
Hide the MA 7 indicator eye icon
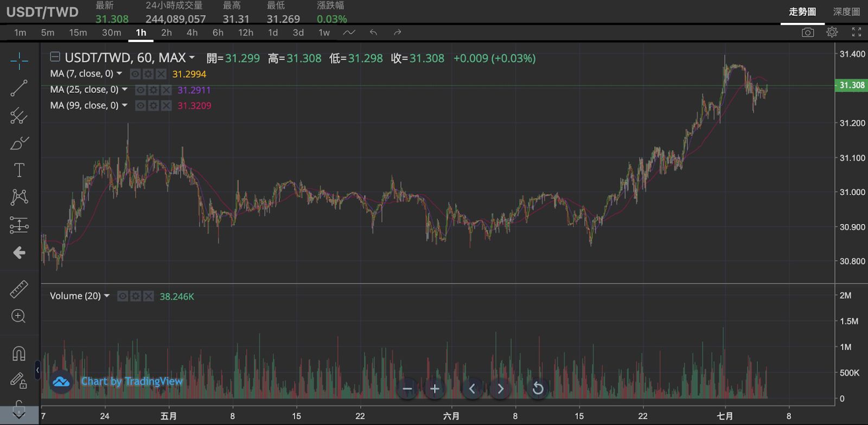tap(135, 74)
